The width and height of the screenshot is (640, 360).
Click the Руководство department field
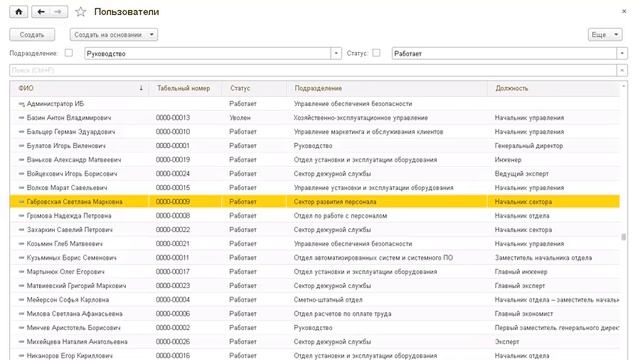click(x=208, y=53)
